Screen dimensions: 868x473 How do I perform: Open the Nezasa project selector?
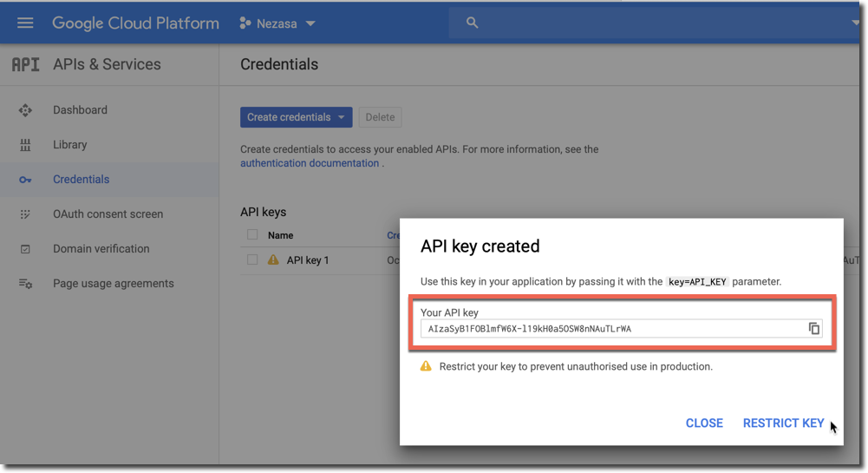click(277, 23)
